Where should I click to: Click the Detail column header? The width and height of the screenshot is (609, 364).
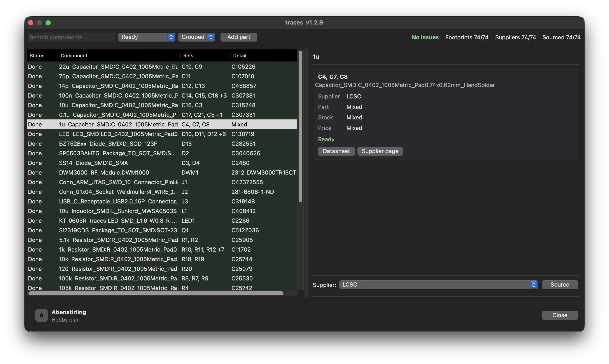240,55
